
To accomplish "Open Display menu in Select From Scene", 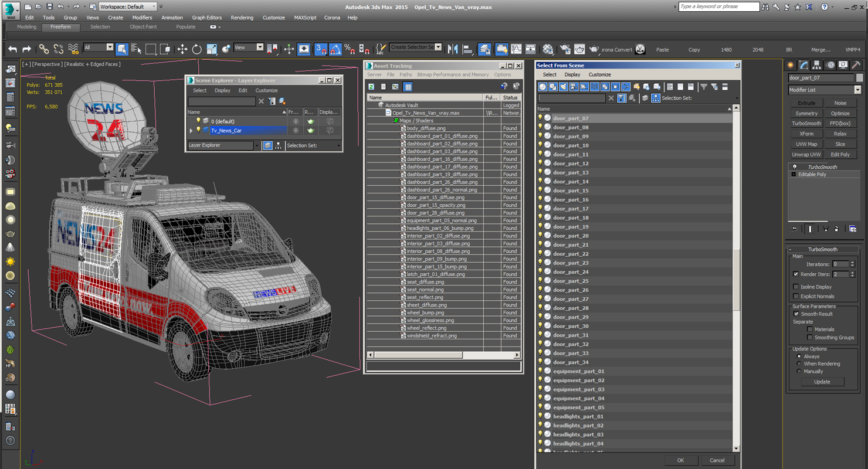I will point(572,74).
